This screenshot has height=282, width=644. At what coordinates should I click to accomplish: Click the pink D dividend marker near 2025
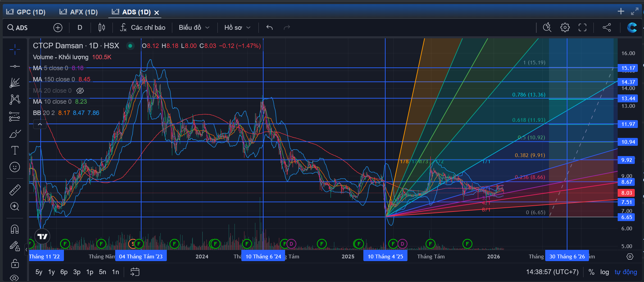(402, 244)
